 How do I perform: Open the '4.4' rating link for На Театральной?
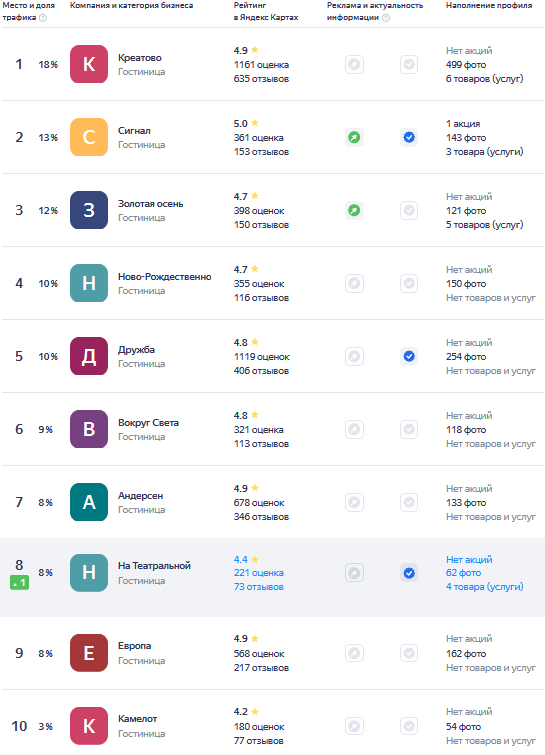tap(241, 560)
